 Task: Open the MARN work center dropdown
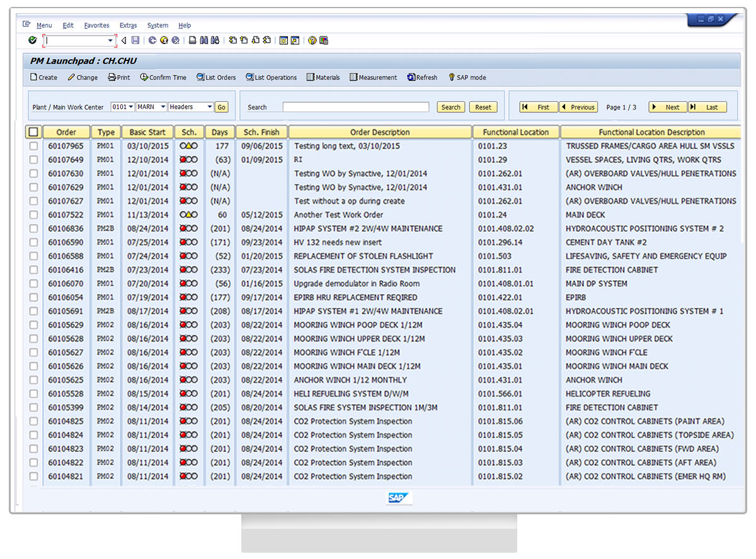coord(152,107)
